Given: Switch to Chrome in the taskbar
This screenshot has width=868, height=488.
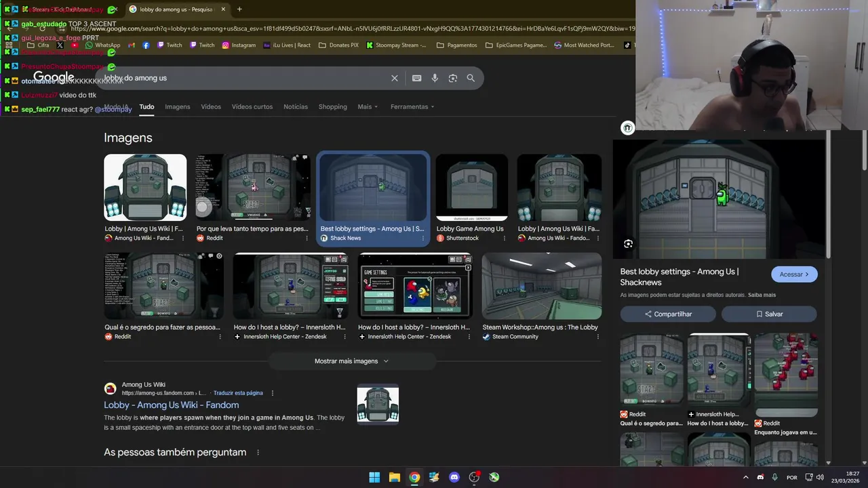Looking at the screenshot, I should point(414,477).
